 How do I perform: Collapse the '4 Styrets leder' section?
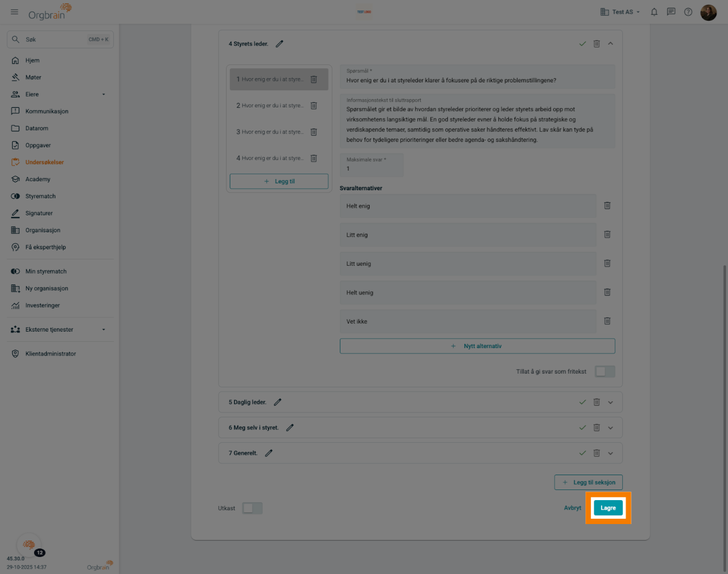pos(610,44)
